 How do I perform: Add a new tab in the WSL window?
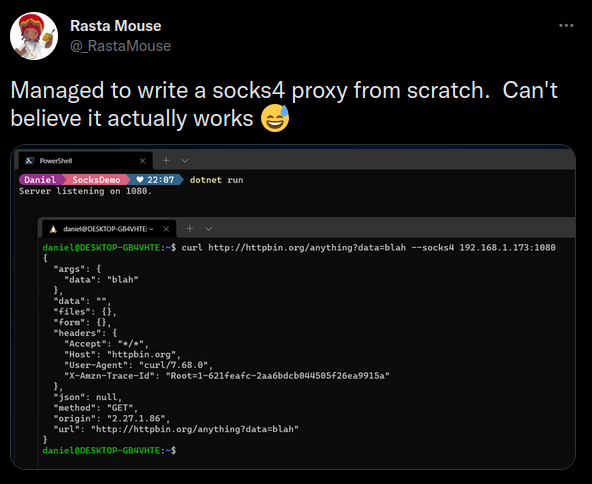coord(190,228)
